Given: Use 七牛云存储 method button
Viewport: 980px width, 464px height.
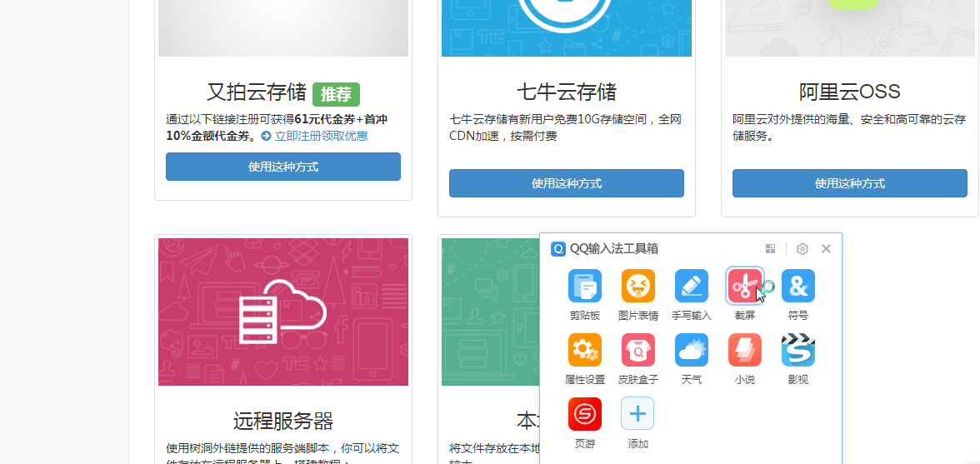Looking at the screenshot, I should click(567, 183).
